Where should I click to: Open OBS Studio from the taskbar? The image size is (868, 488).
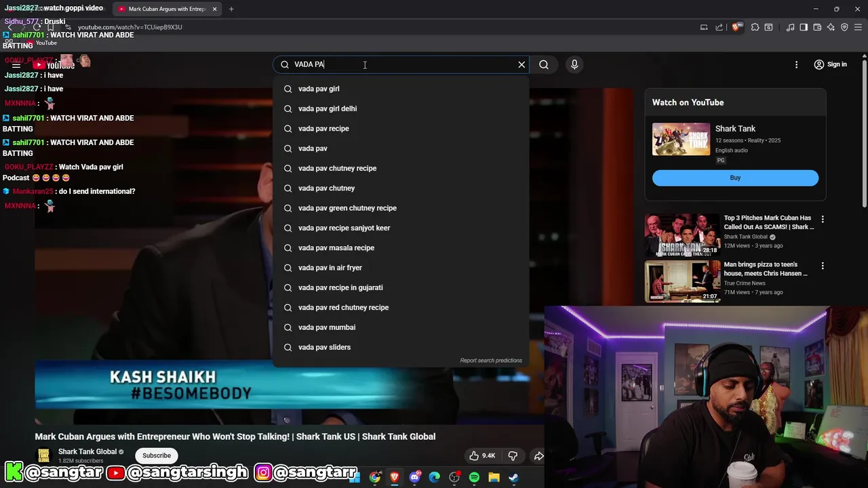[x=454, y=477]
